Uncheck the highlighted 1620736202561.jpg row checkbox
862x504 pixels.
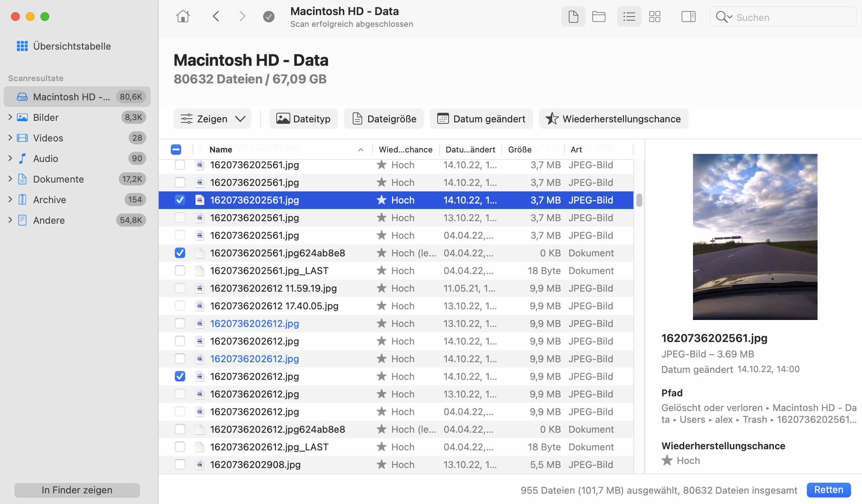tap(180, 200)
